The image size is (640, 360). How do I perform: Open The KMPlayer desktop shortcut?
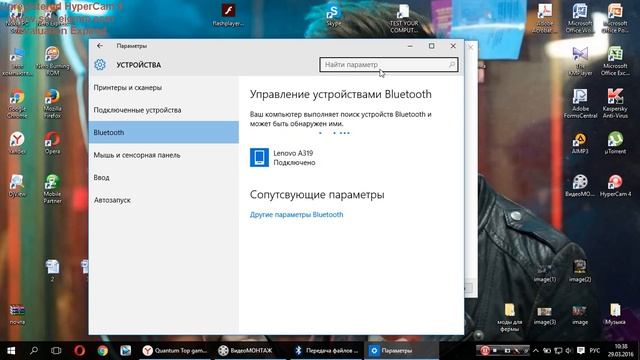click(580, 61)
